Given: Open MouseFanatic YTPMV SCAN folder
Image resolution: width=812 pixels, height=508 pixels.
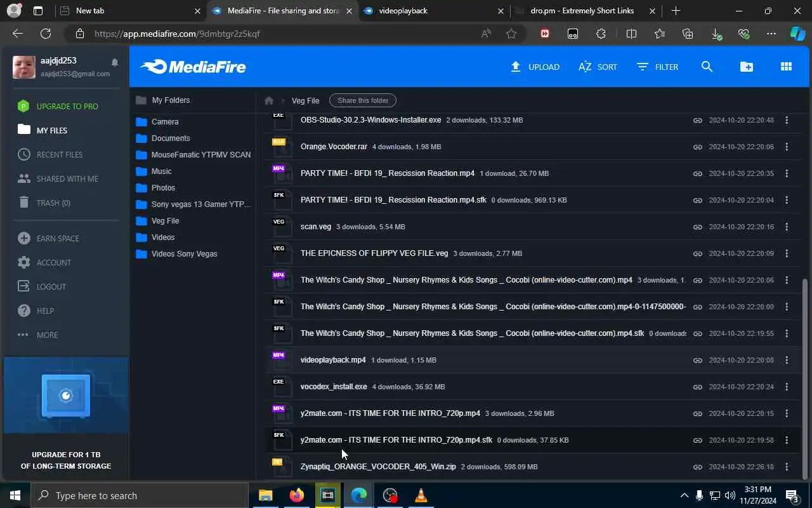Looking at the screenshot, I should (x=193, y=154).
